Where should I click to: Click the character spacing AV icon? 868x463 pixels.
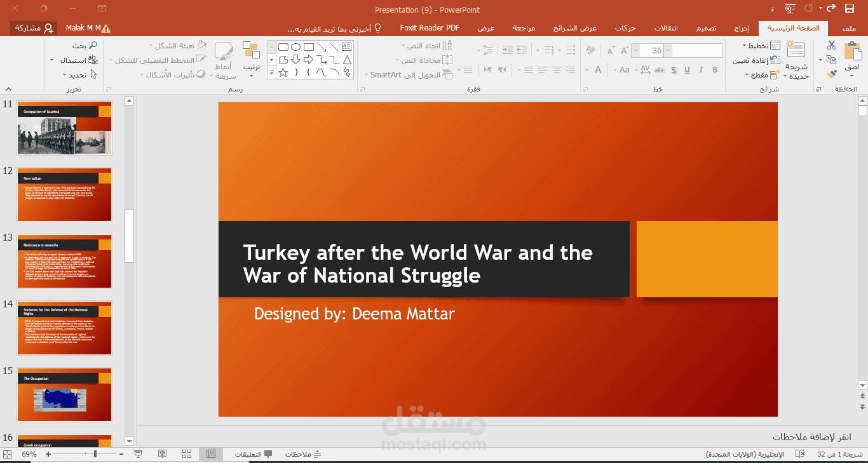pyautogui.click(x=645, y=70)
